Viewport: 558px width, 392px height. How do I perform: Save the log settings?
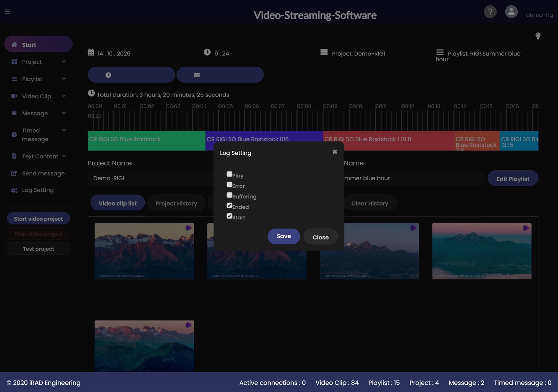click(284, 236)
